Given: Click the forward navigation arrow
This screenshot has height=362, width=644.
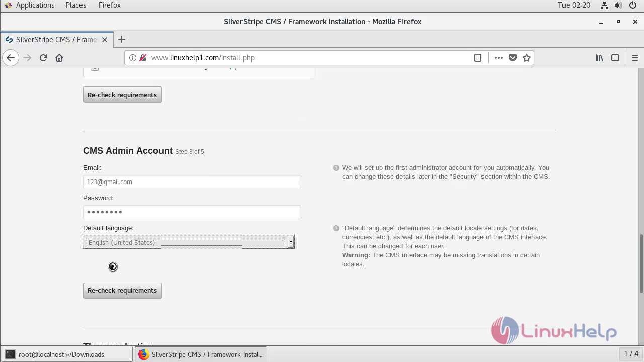Looking at the screenshot, I should point(27,58).
